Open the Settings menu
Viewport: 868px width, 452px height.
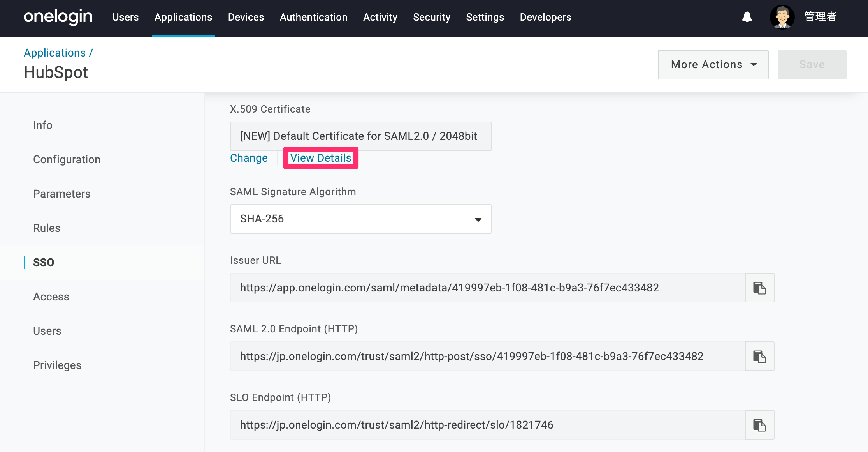point(485,17)
